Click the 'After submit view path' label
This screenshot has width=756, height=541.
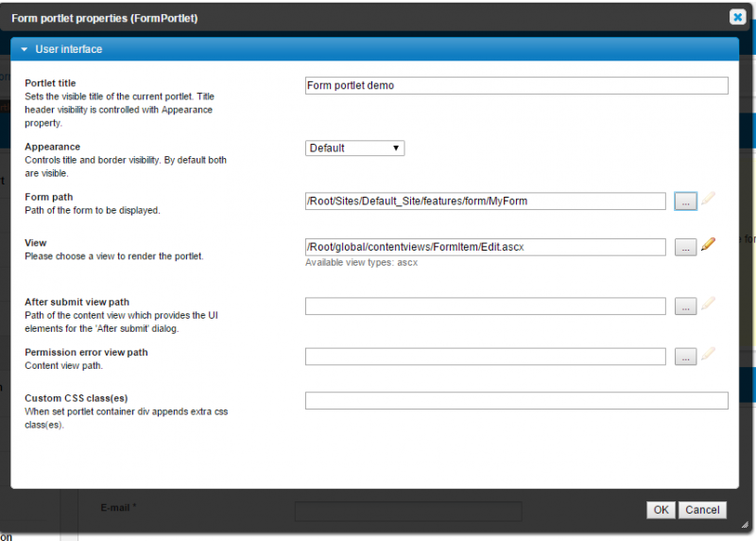[x=77, y=302]
